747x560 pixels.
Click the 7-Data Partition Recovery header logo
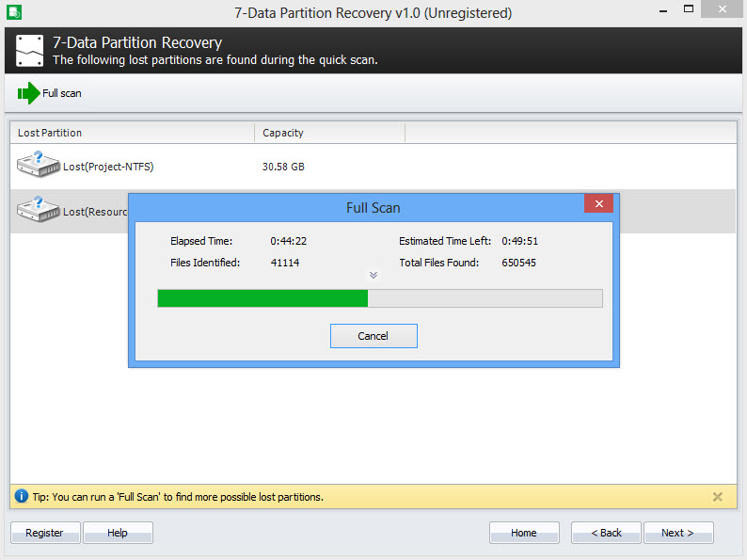(30, 51)
